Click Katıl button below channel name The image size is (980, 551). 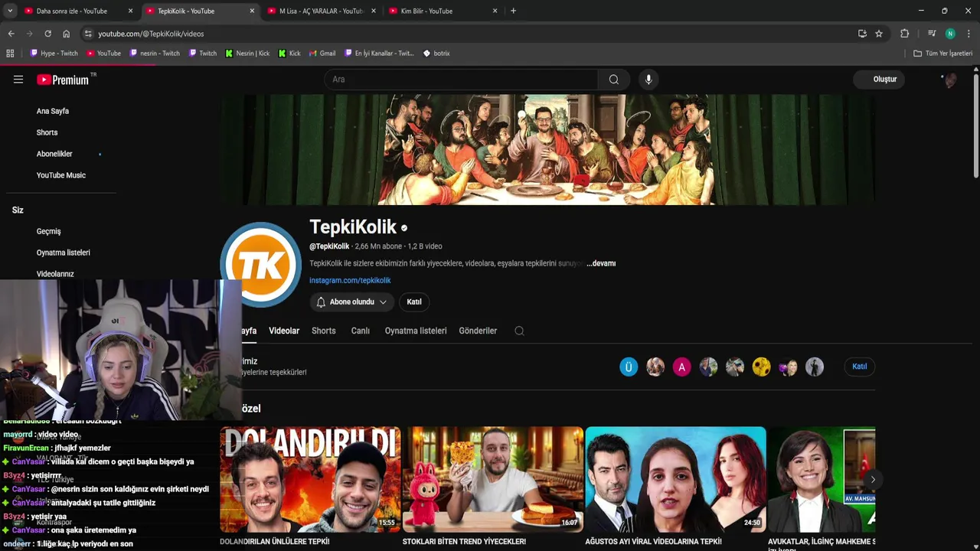click(x=414, y=302)
